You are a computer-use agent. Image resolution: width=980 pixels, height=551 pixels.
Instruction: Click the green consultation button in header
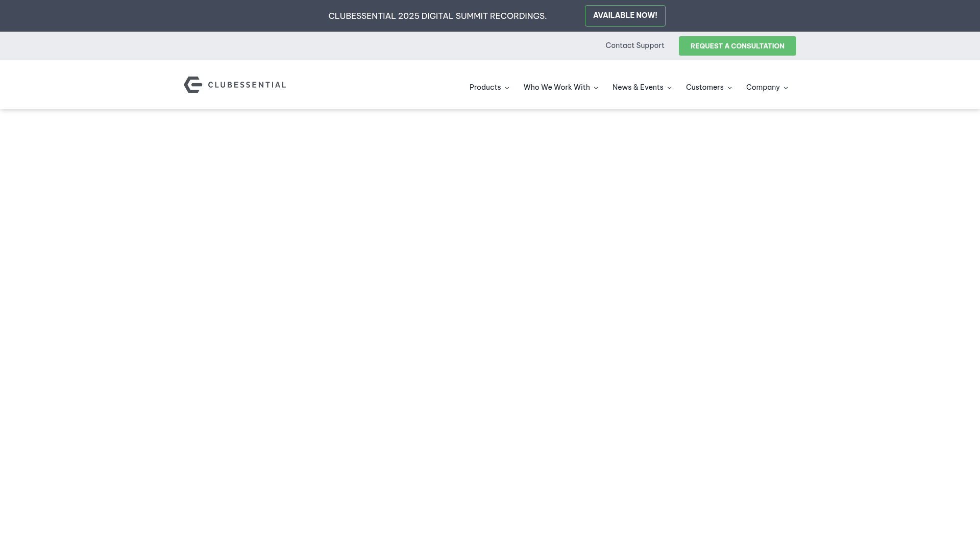pyautogui.click(x=737, y=46)
